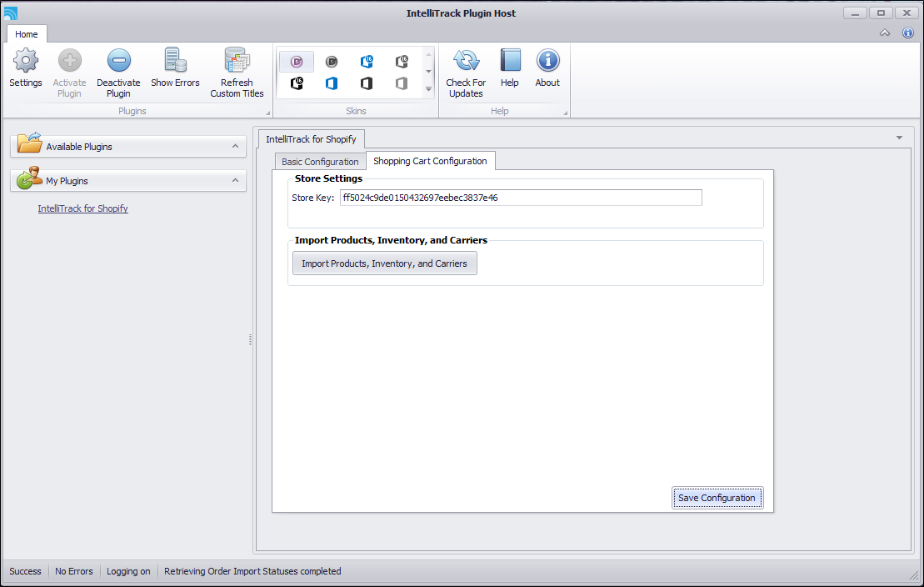Open Settings from the ribbon
The image size is (924, 587).
pyautogui.click(x=25, y=68)
